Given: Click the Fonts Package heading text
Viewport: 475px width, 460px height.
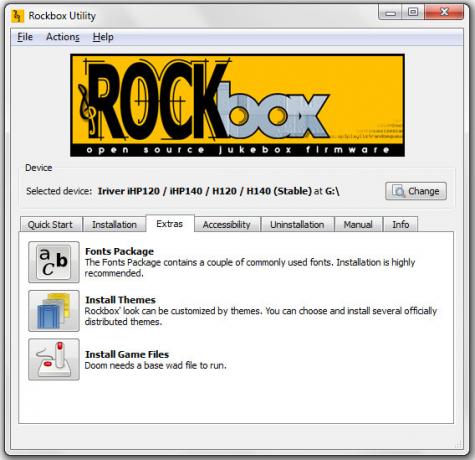Looking at the screenshot, I should coord(120,251).
